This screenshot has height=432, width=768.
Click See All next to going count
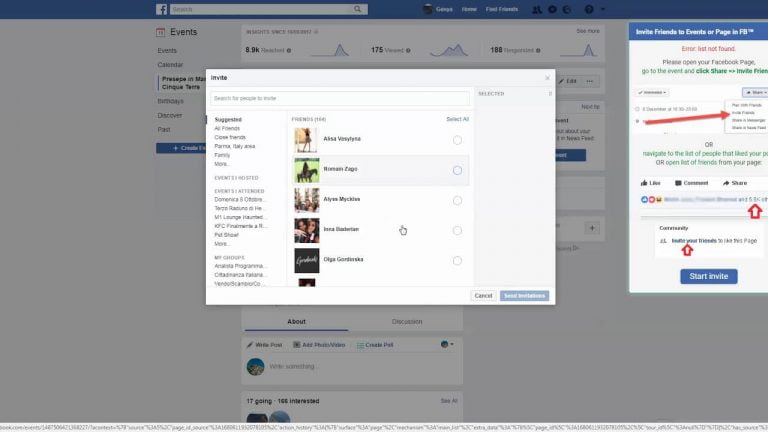[x=449, y=401]
